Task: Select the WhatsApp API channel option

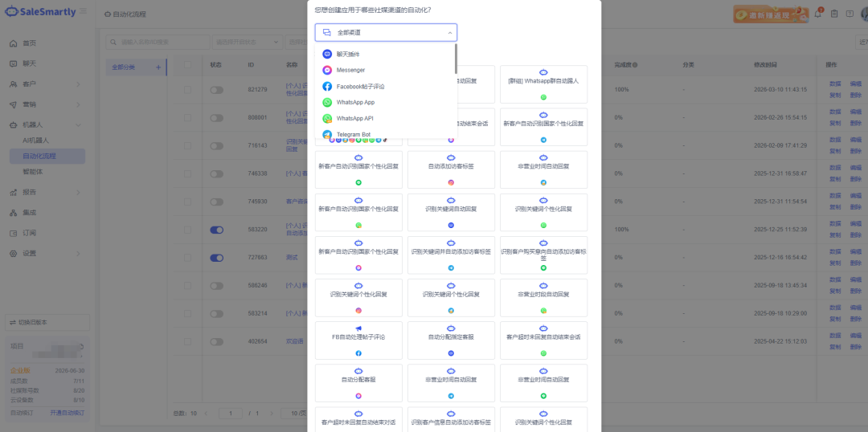Action: pyautogui.click(x=354, y=118)
